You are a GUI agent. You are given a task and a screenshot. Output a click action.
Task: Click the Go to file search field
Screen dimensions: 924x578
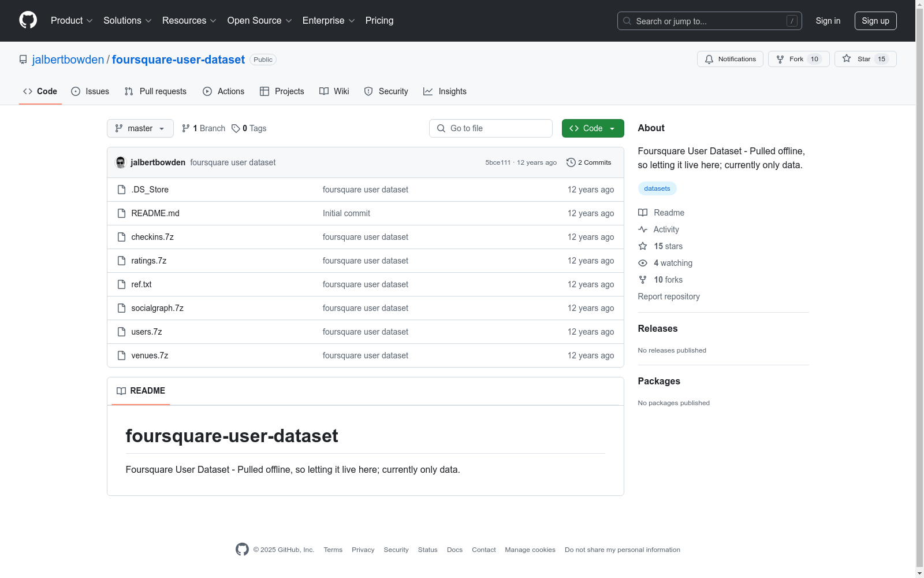pyautogui.click(x=491, y=128)
